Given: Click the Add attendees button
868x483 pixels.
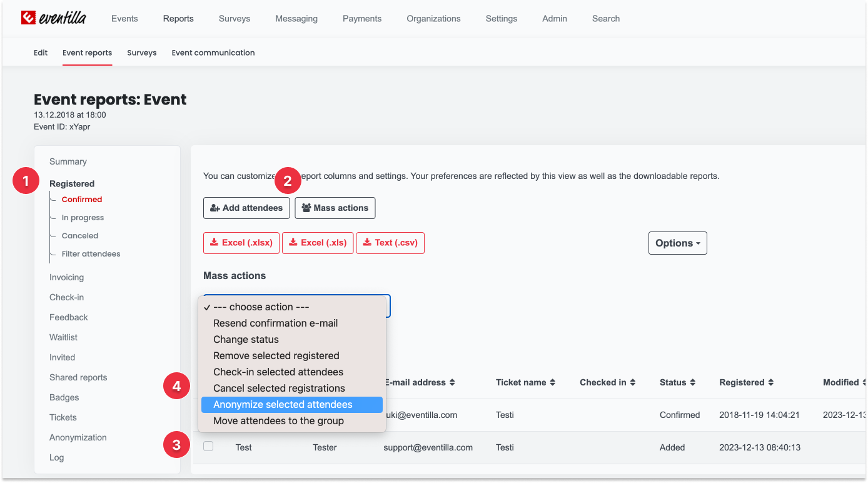Looking at the screenshot, I should [x=246, y=208].
